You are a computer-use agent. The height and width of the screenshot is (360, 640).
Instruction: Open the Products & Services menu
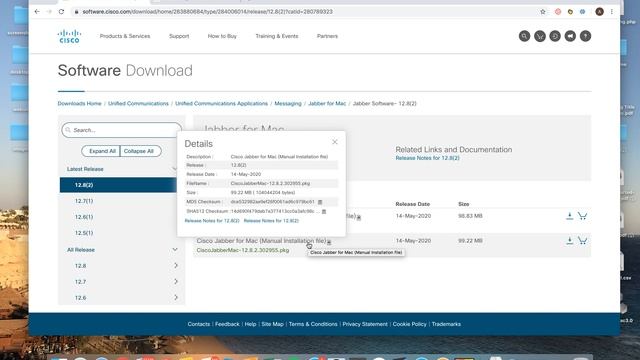coord(125,36)
